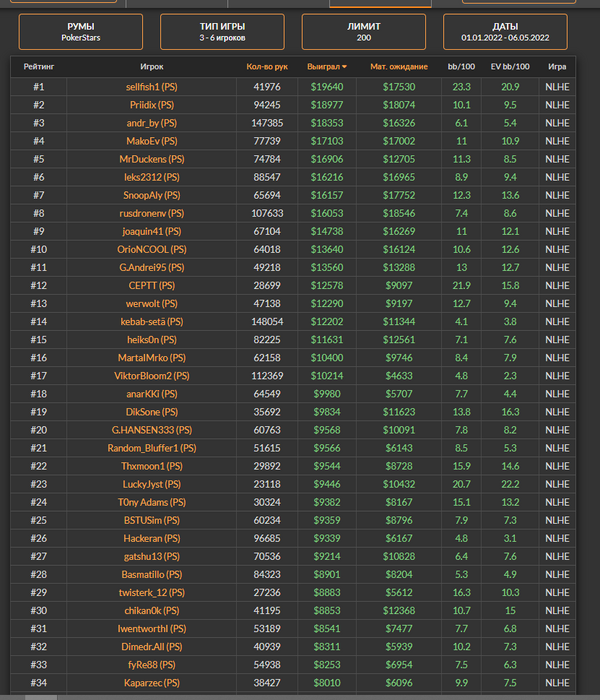Select SnoopAly (PS) player link
The image size is (600, 700).
[x=152, y=196]
